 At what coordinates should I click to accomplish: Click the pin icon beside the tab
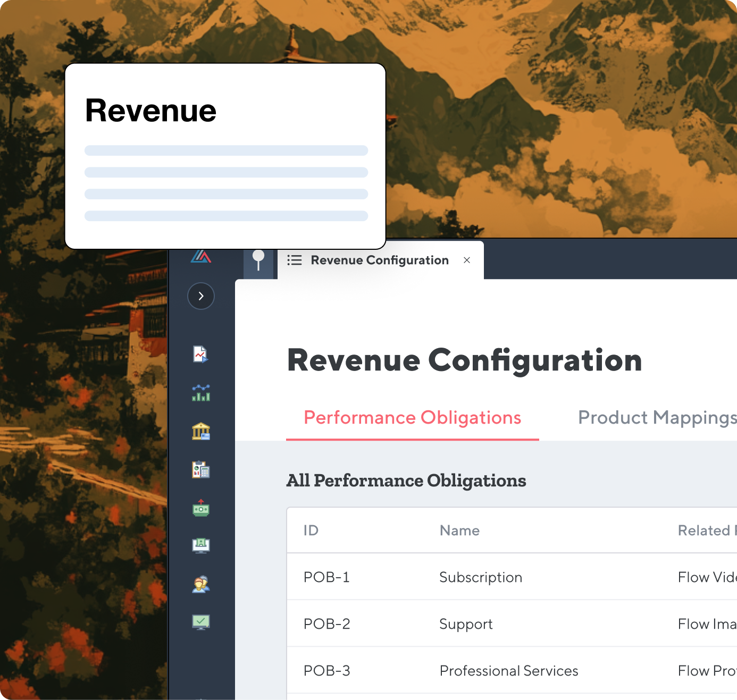(x=259, y=260)
